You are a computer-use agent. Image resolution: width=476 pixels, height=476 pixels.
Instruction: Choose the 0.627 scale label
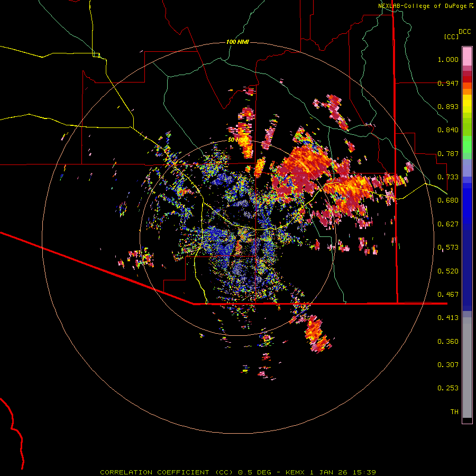[448, 224]
